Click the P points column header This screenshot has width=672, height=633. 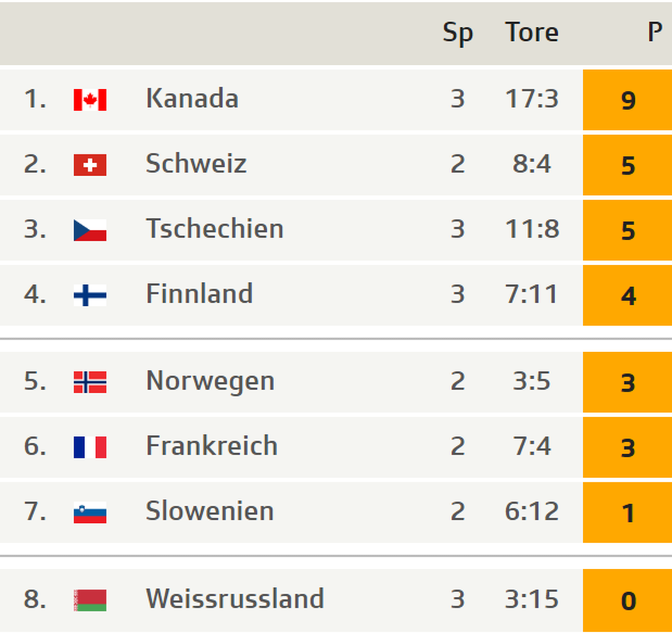pyautogui.click(x=654, y=33)
